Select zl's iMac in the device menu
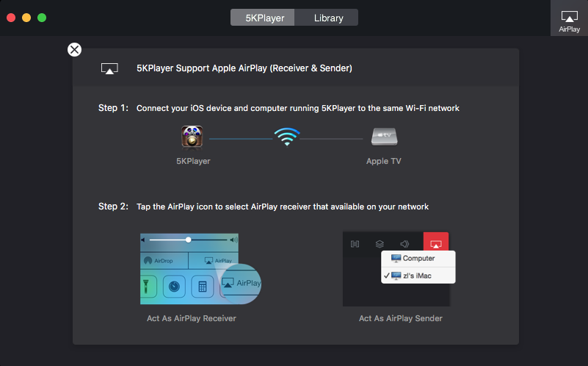This screenshot has height=366, width=588. coord(418,276)
